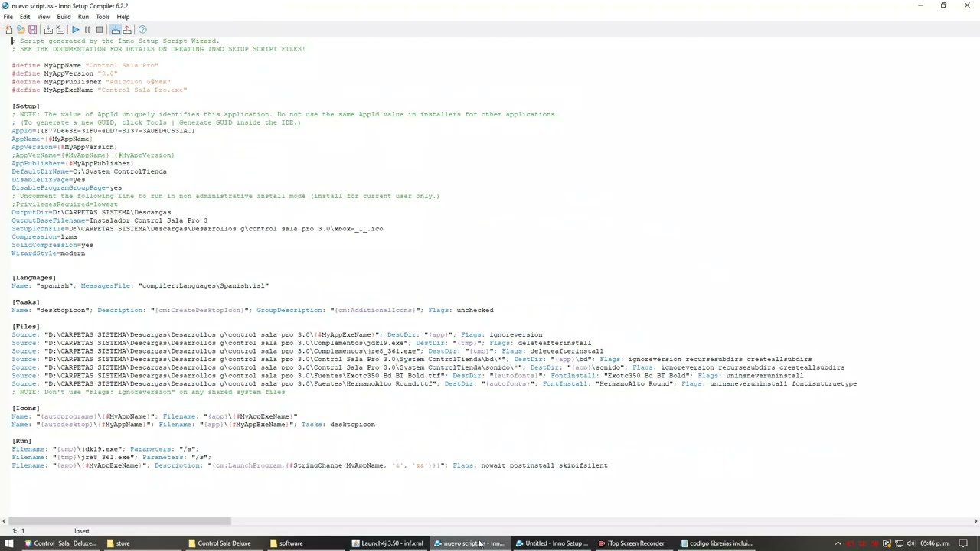Open the Help menu
This screenshot has width=980, height=551.
(x=122, y=17)
